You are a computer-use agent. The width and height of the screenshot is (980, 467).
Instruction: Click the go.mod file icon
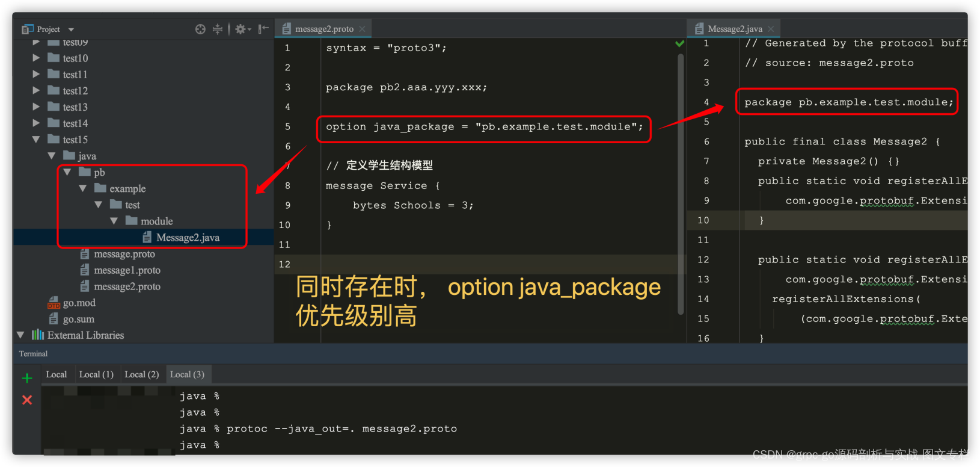coord(54,303)
